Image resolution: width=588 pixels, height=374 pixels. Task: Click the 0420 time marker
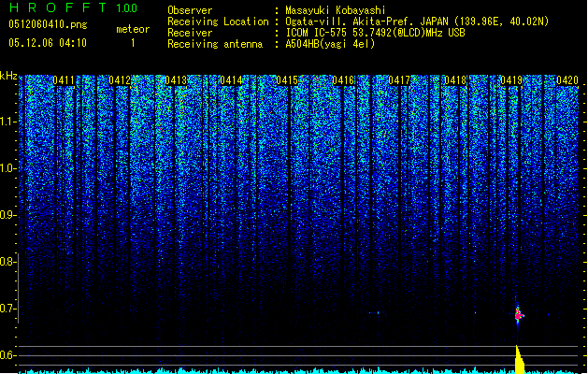click(x=567, y=80)
